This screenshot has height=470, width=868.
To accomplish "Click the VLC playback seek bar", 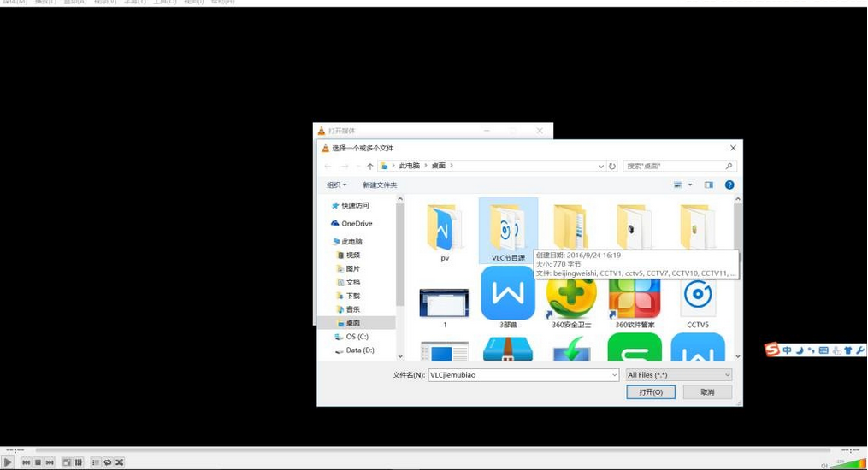I will (433, 450).
